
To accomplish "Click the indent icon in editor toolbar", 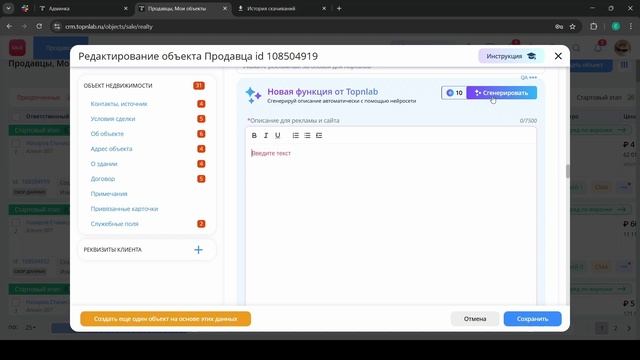I will click(319, 136).
